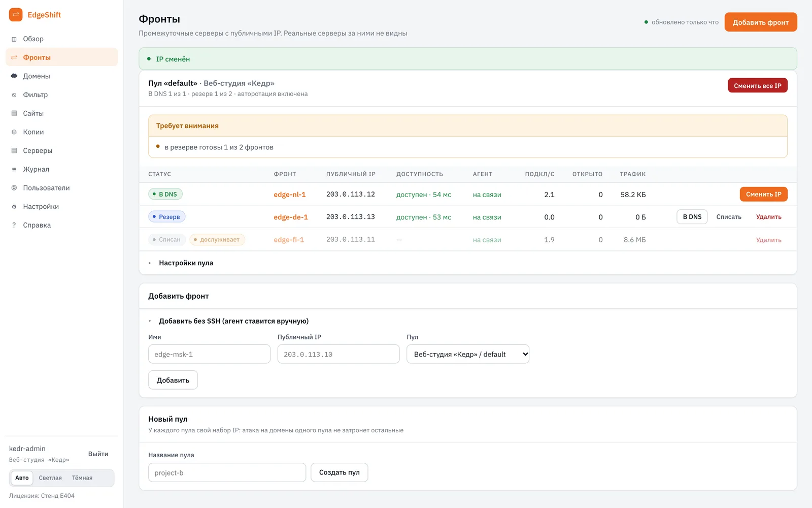Viewport: 812px width, 508px height.
Task: Open Журнал in sidebar
Action: (x=61, y=169)
